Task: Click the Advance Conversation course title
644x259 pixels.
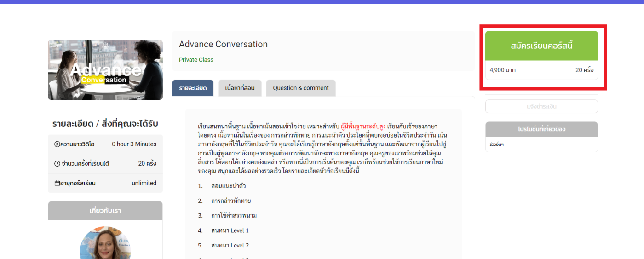Action: pyautogui.click(x=223, y=45)
